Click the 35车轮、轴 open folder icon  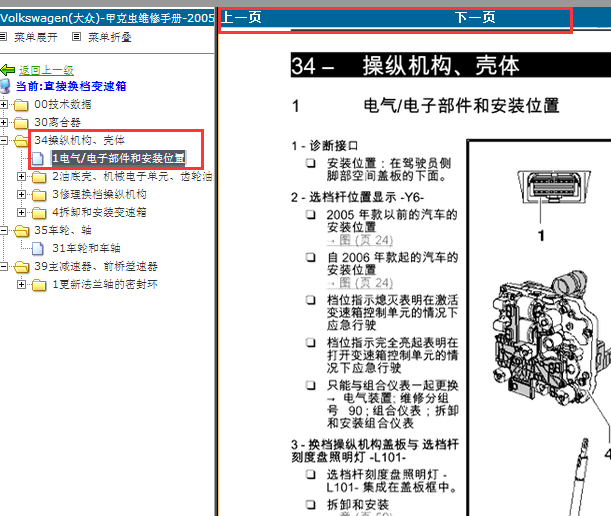pyautogui.click(x=21, y=231)
